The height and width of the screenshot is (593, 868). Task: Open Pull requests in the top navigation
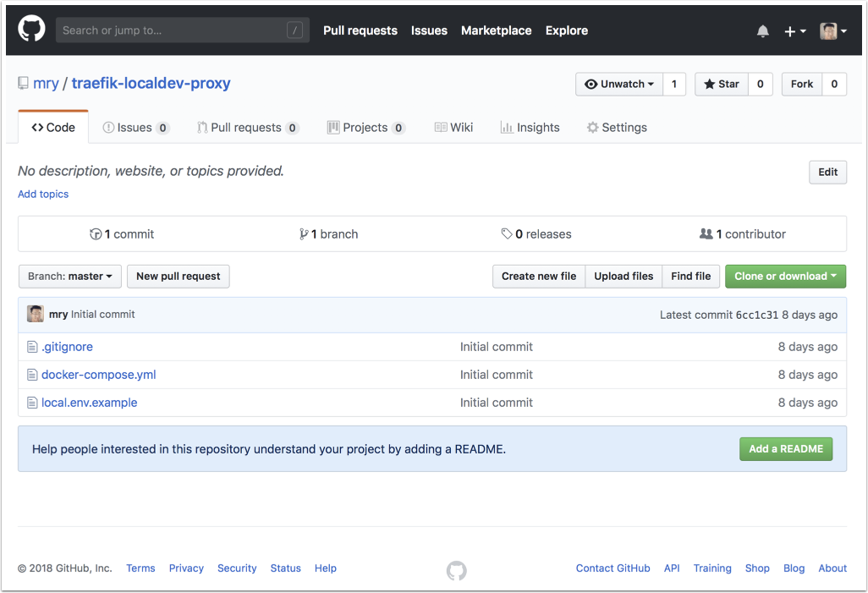click(x=360, y=30)
